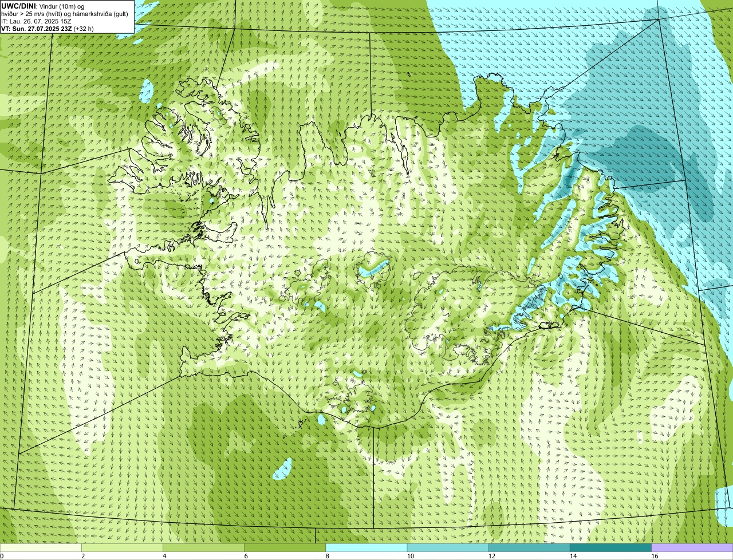This screenshot has height=560, width=733.
Task: Click the 'IT: Lau. 26. 07. 2025 15Z' line
Action: [36, 21]
